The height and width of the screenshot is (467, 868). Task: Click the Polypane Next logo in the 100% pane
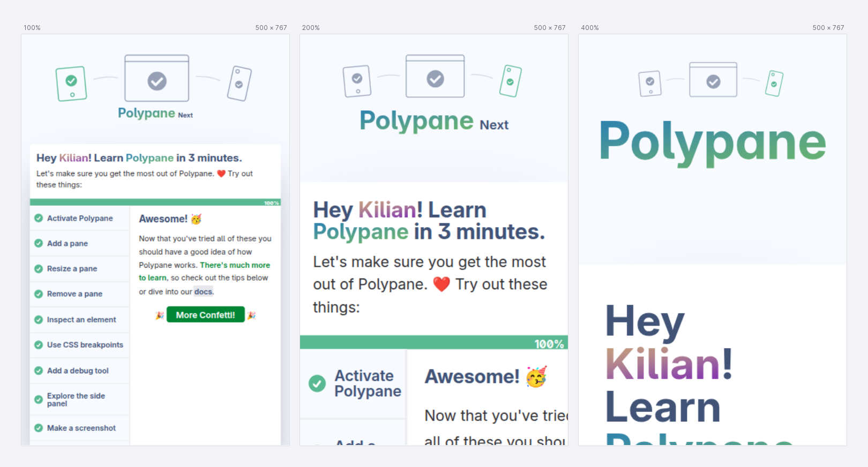point(155,113)
